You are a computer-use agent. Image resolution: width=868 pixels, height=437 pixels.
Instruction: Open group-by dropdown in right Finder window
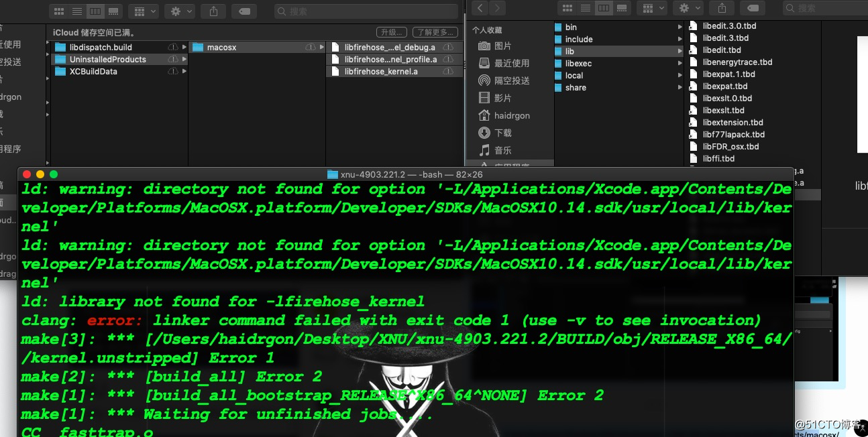tap(653, 8)
